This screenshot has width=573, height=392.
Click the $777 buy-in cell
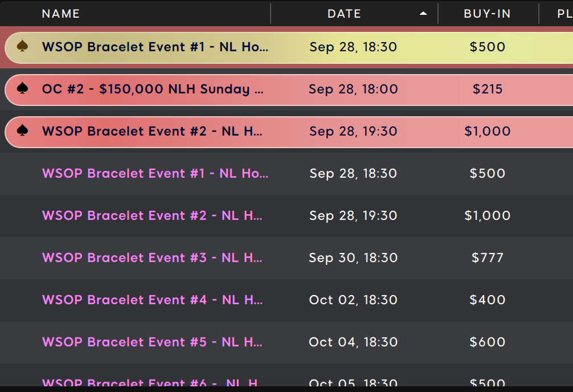click(488, 258)
